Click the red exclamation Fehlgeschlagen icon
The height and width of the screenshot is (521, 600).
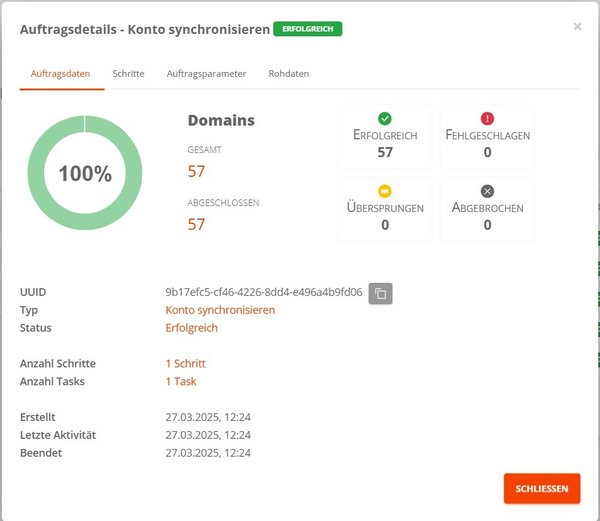click(487, 118)
